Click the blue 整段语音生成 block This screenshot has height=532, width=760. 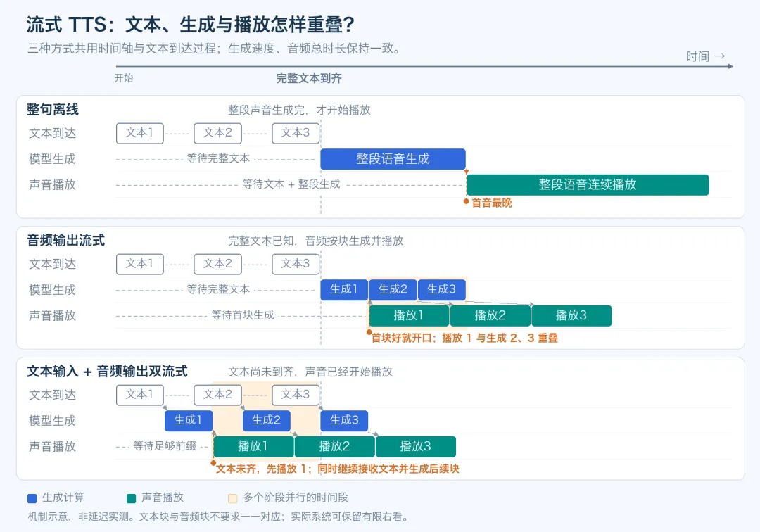pos(393,159)
